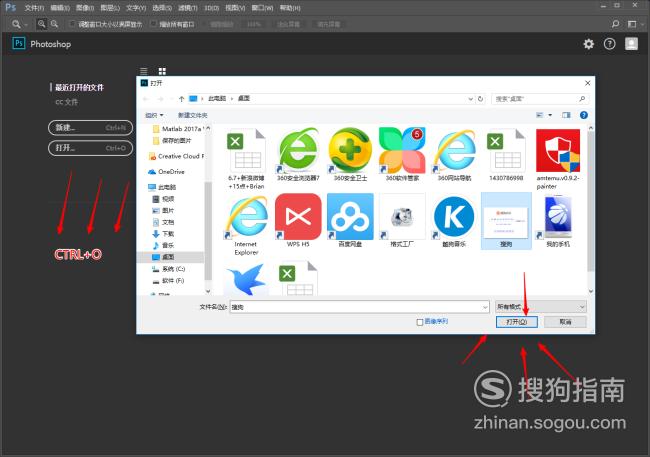Toggle 调整窗口大小以满屏显示 checkbox
Screen dimensions: 650x457
[73, 24]
